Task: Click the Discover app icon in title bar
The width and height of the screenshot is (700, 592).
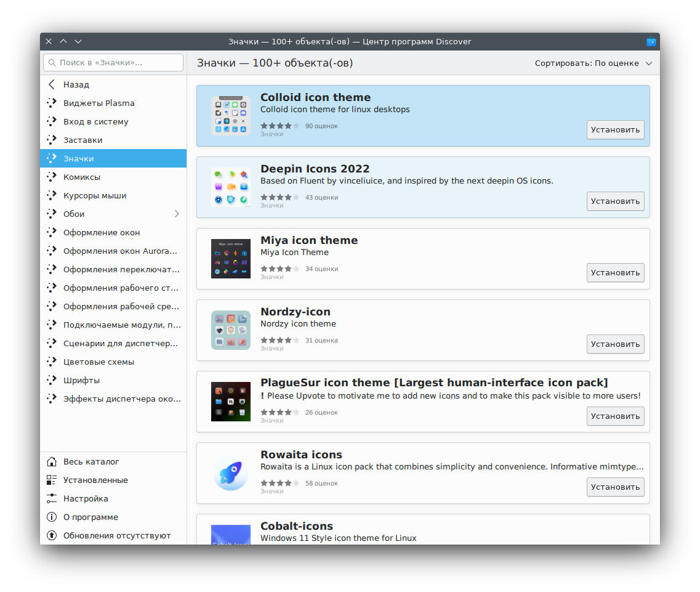Action: [651, 41]
